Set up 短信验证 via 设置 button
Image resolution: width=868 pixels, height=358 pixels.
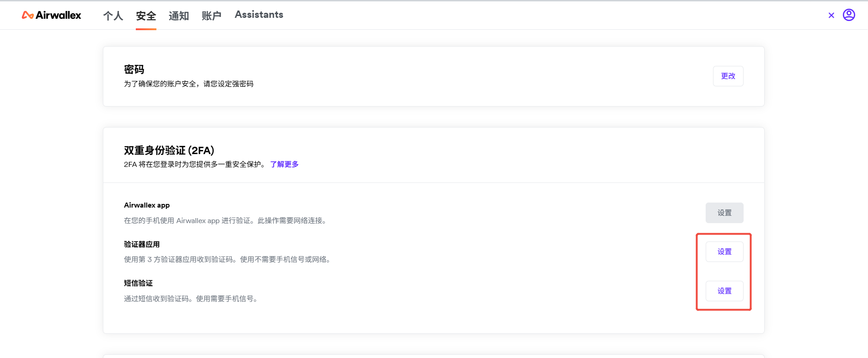(724, 291)
